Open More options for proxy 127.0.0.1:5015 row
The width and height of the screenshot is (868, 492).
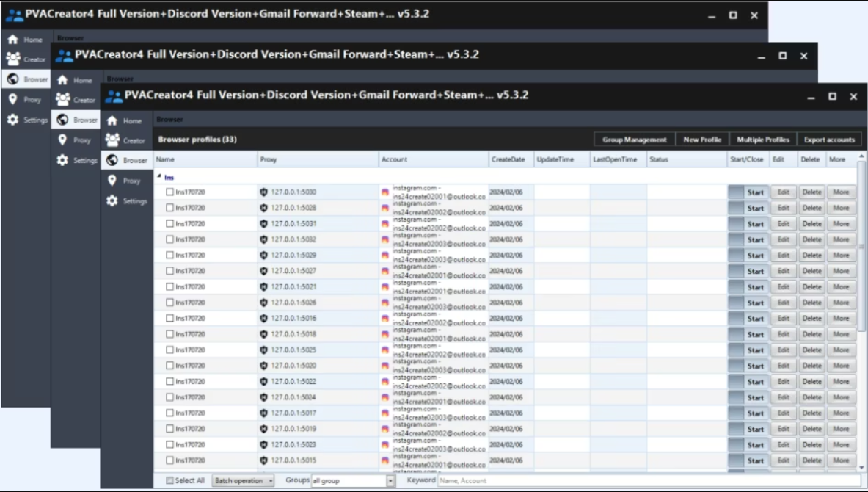click(x=841, y=460)
